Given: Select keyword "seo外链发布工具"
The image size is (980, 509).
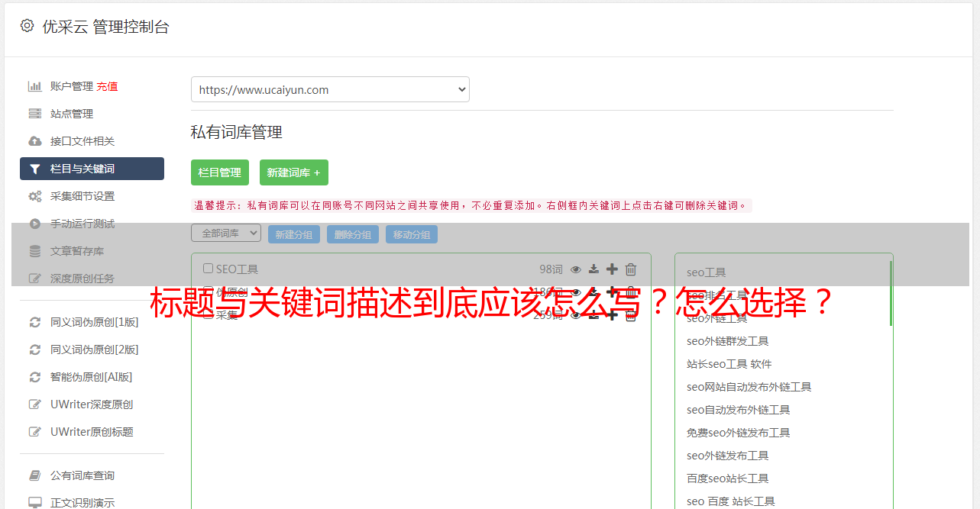Looking at the screenshot, I should [x=728, y=456].
